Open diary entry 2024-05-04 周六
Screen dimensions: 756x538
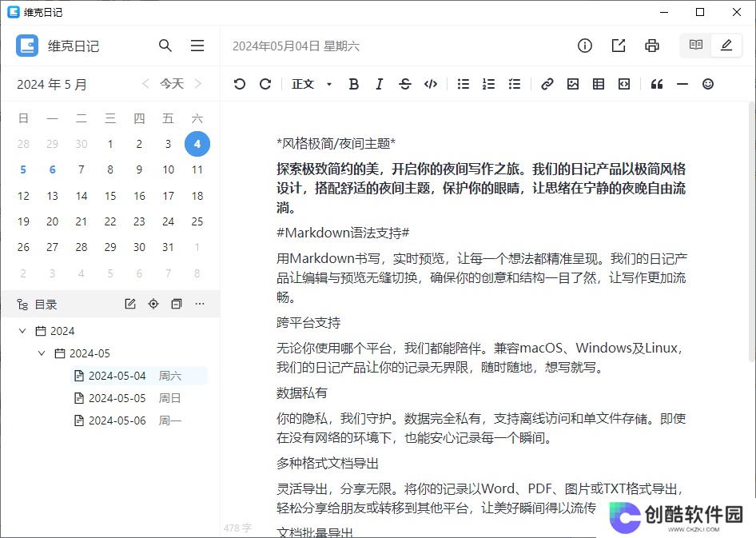click(x=139, y=376)
